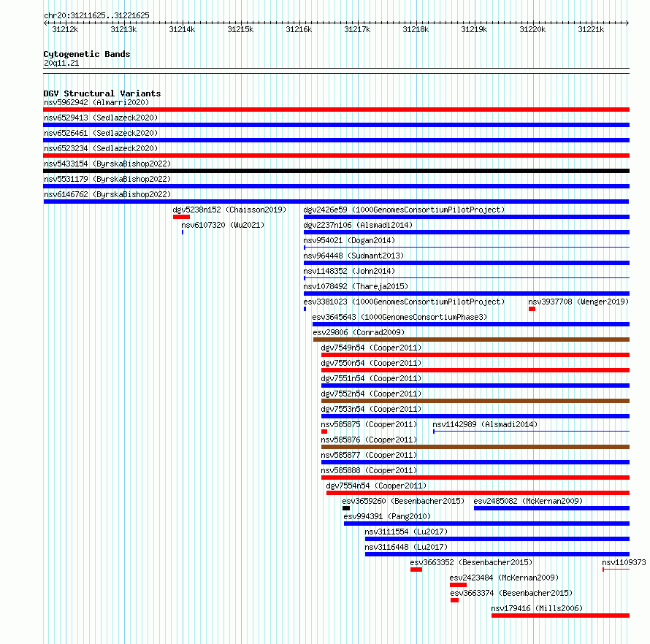Click nsv954021 (Dogan2014) label
This screenshot has width=650, height=644.
[349, 240]
